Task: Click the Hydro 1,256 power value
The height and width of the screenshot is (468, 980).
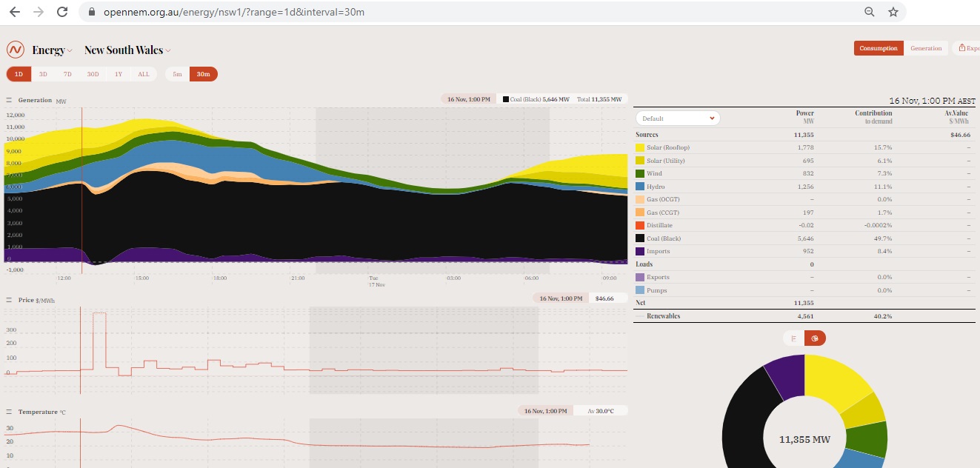Action: 806,187
